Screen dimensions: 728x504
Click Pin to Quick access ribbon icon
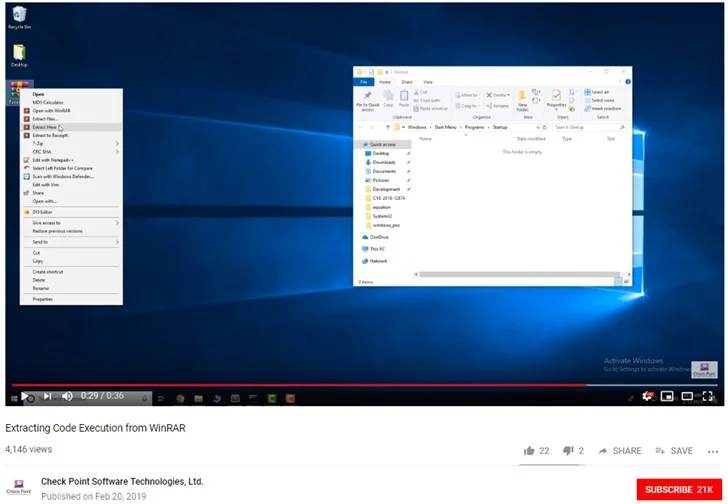coord(367,100)
